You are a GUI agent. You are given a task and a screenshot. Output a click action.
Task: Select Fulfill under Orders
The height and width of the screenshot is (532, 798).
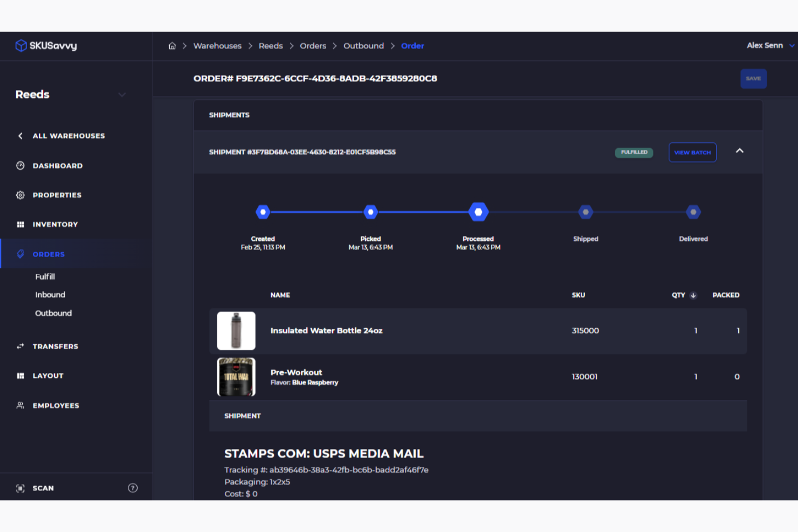point(45,277)
